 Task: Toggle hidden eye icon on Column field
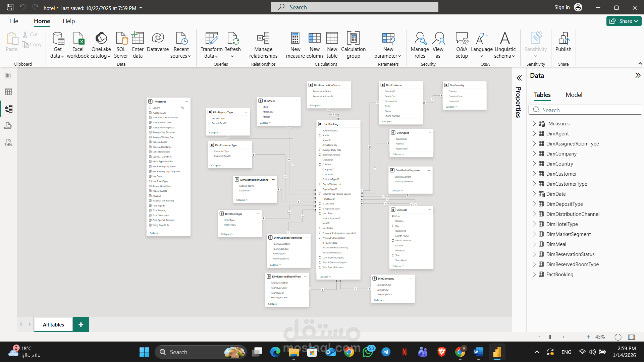point(183,108)
